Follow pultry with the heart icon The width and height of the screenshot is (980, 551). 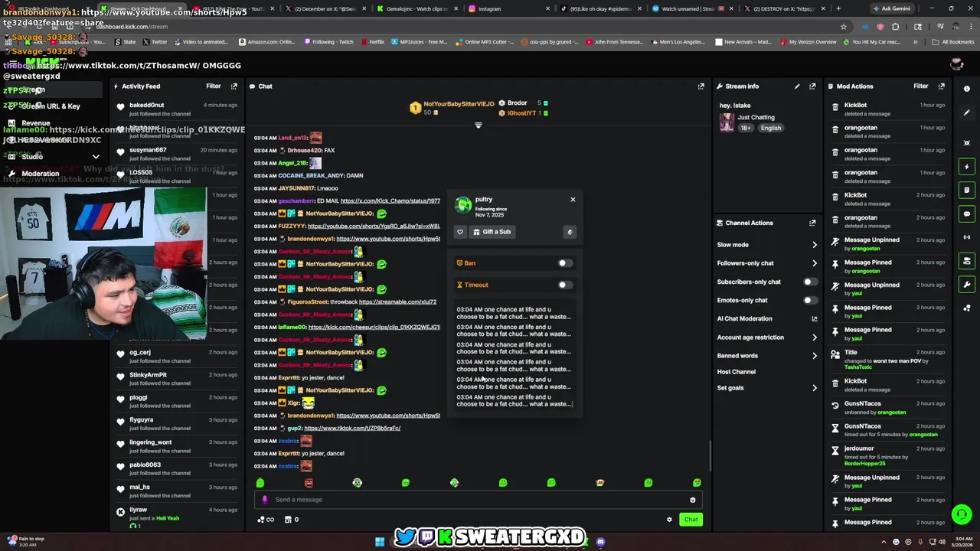(x=460, y=232)
